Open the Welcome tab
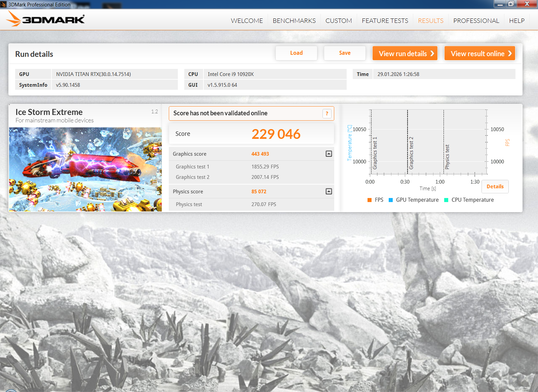The height and width of the screenshot is (392, 538). (247, 21)
